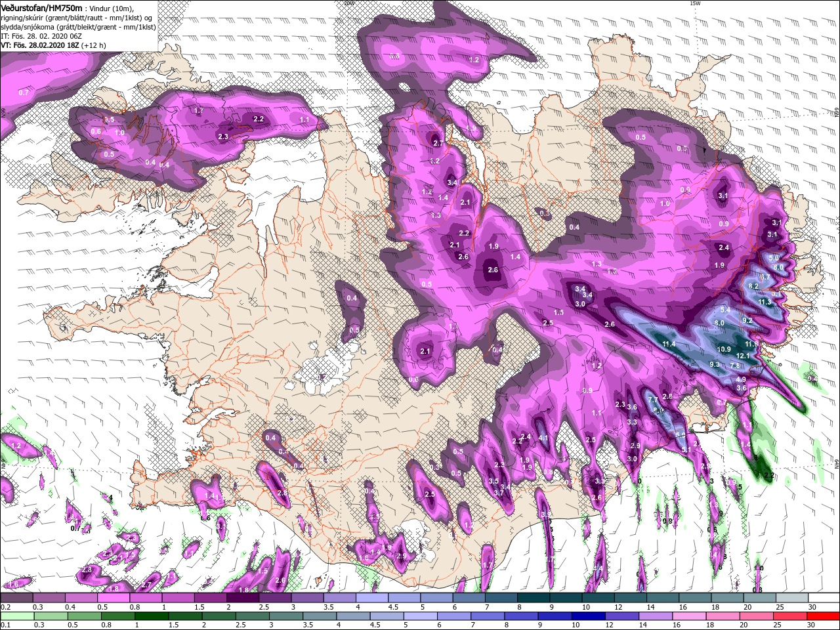Select lower legend red swatch after 30

coord(823,616)
